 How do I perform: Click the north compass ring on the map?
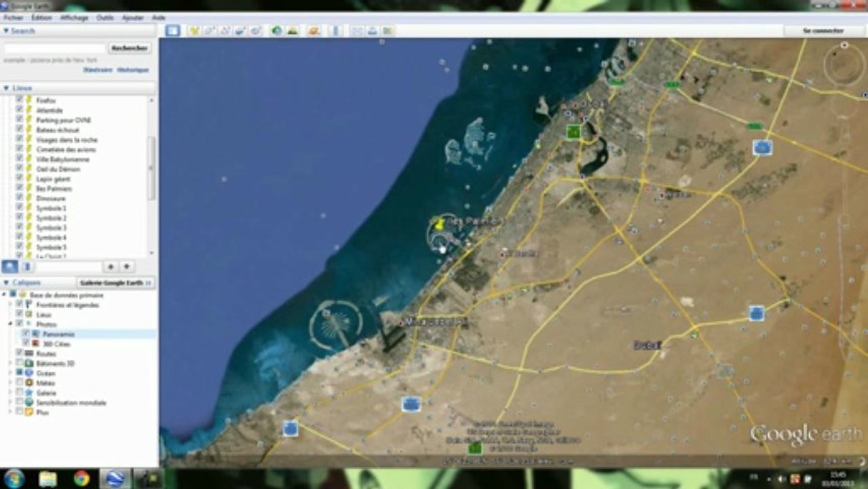pyautogui.click(x=844, y=64)
